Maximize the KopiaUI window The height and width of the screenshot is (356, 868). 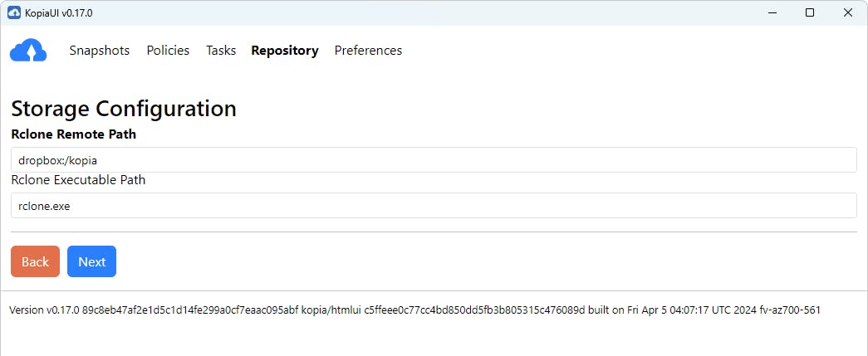tap(810, 12)
